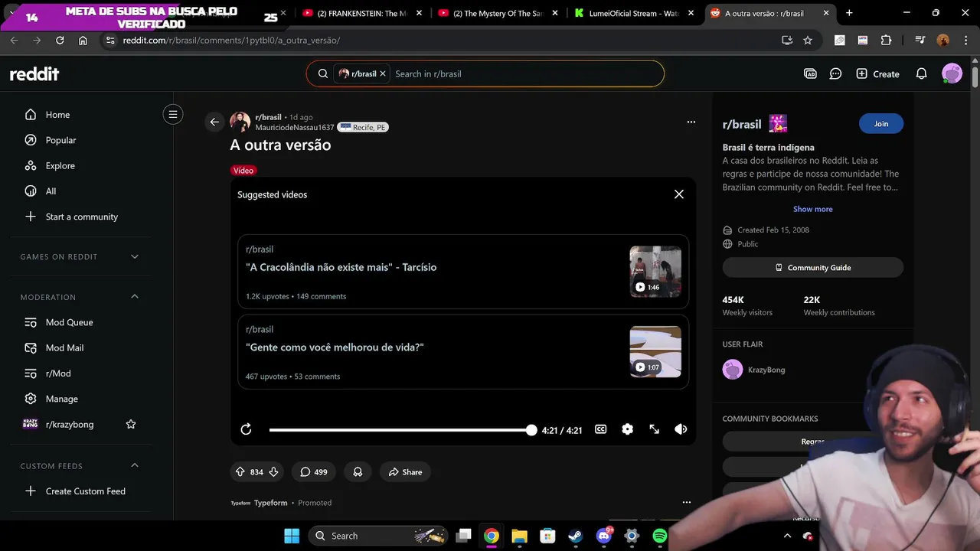The image size is (980, 551).
Task: Collapse the left navigation sidebar
Action: pyautogui.click(x=173, y=115)
